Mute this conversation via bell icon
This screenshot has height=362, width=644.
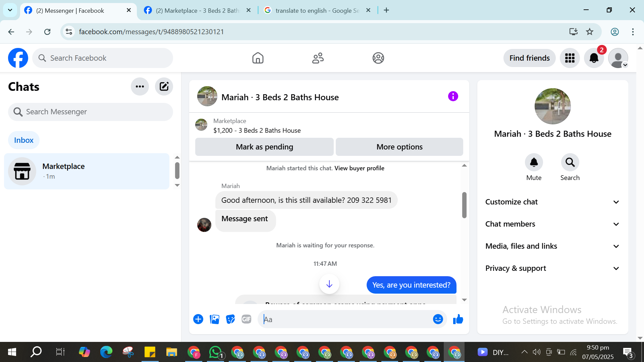[534, 163]
